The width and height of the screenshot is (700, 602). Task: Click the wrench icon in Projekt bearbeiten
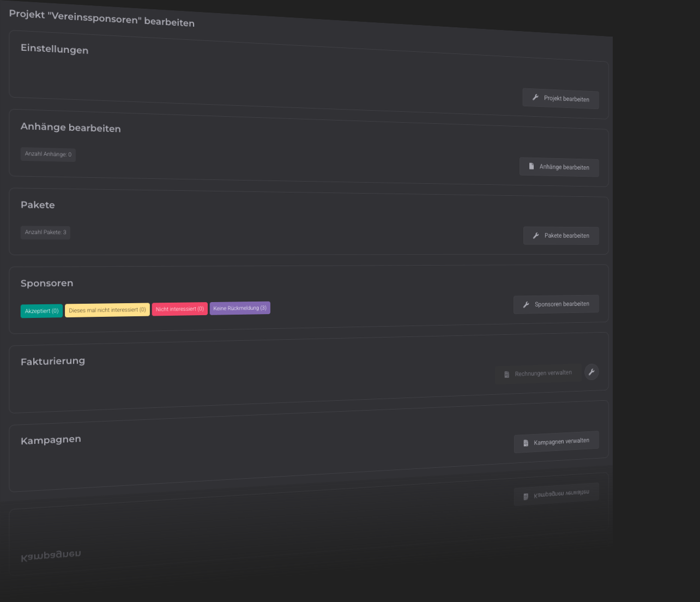click(x=535, y=98)
